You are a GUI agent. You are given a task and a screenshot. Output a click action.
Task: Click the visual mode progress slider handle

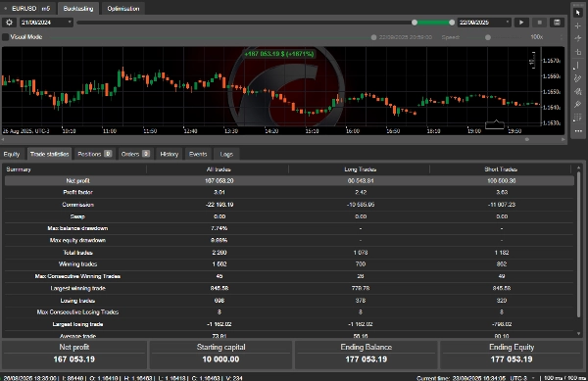coord(374,37)
